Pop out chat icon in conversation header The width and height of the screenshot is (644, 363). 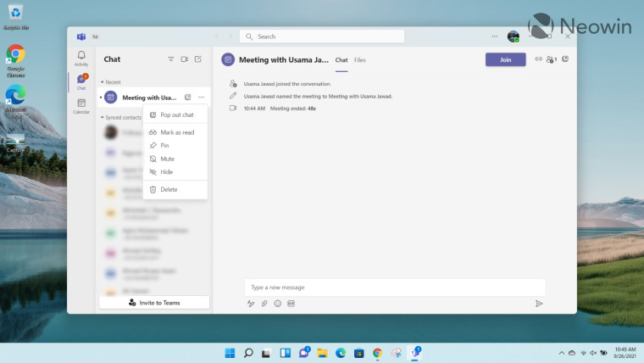(565, 59)
